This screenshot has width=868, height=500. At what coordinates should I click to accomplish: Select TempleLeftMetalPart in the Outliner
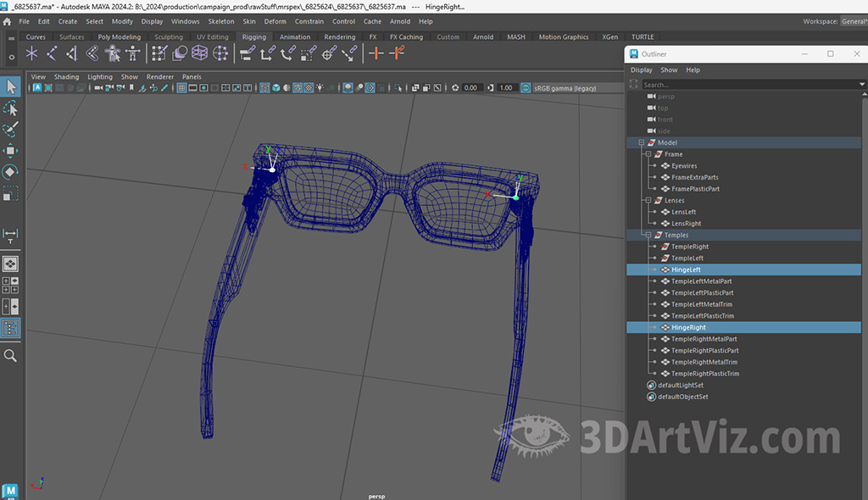(701, 281)
